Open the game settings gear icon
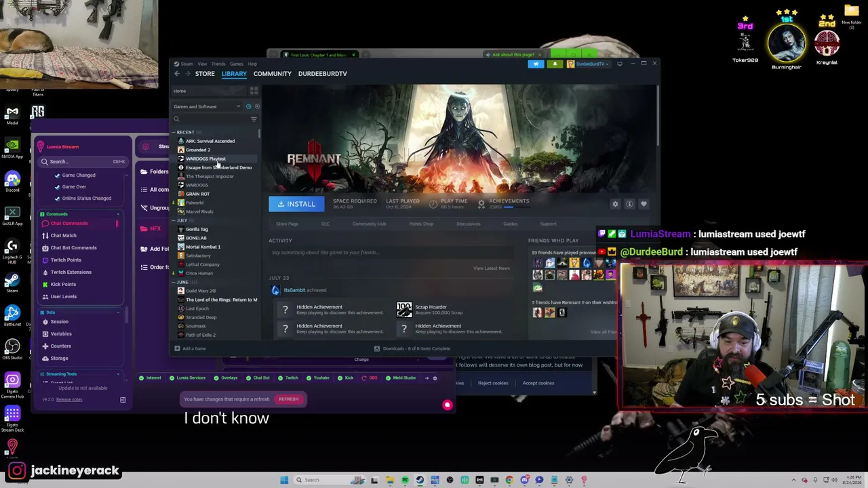This screenshot has height=488, width=868. 615,204
